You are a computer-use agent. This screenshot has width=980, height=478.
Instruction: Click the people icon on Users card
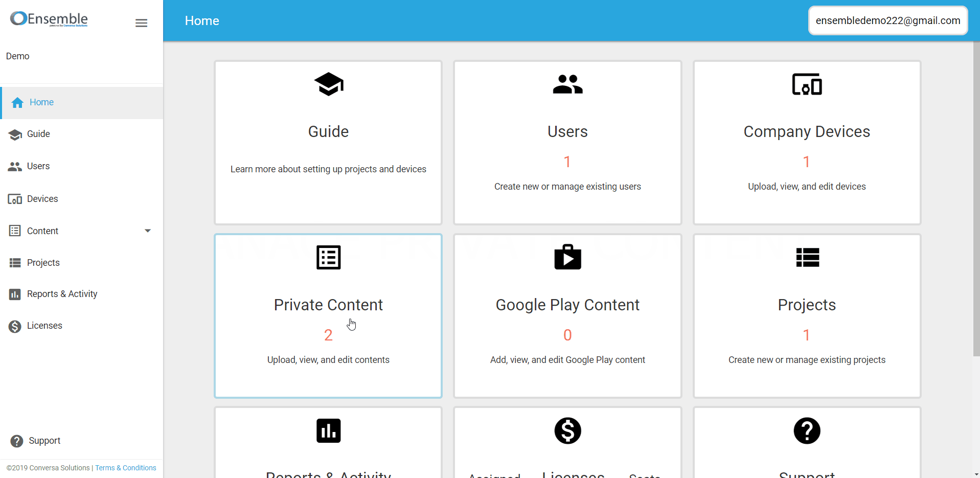[567, 84]
